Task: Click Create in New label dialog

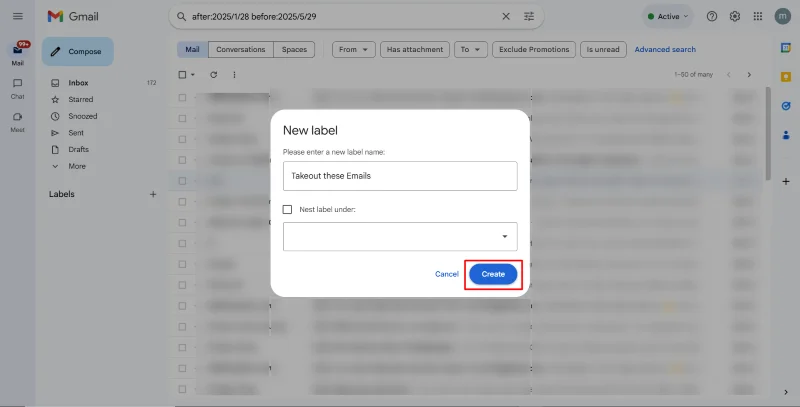Action: point(493,274)
